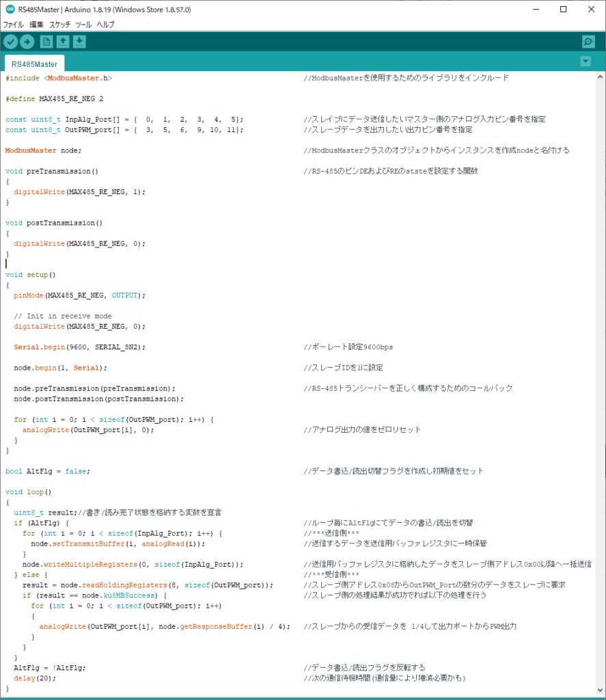Open the ヘルプ menu
Screen dimensions: 606x700
click(105, 25)
